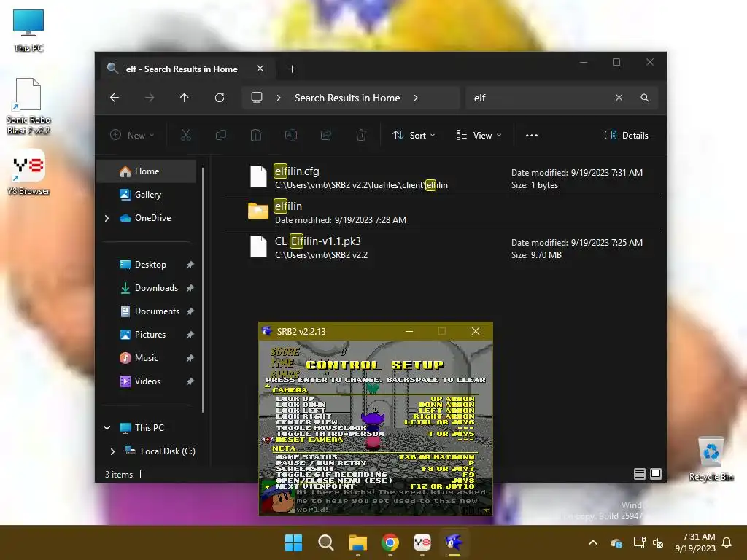Click Y8 Browser taskbar icon

[422, 542]
